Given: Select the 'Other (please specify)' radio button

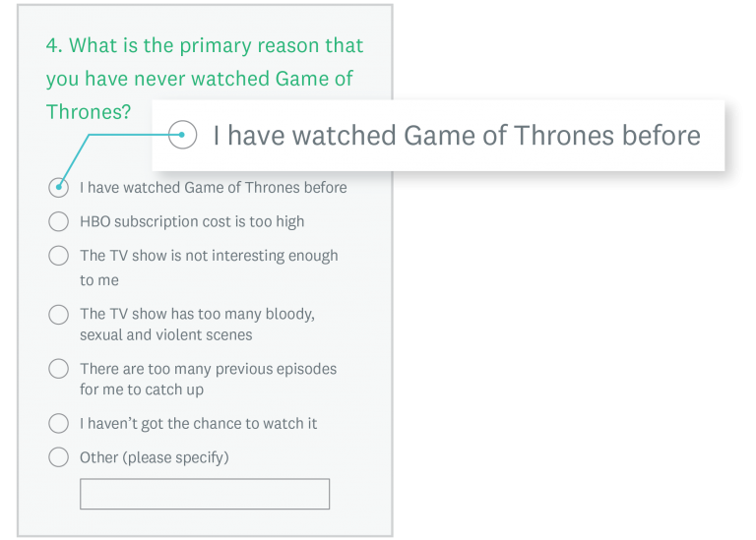Looking at the screenshot, I should tap(59, 457).
